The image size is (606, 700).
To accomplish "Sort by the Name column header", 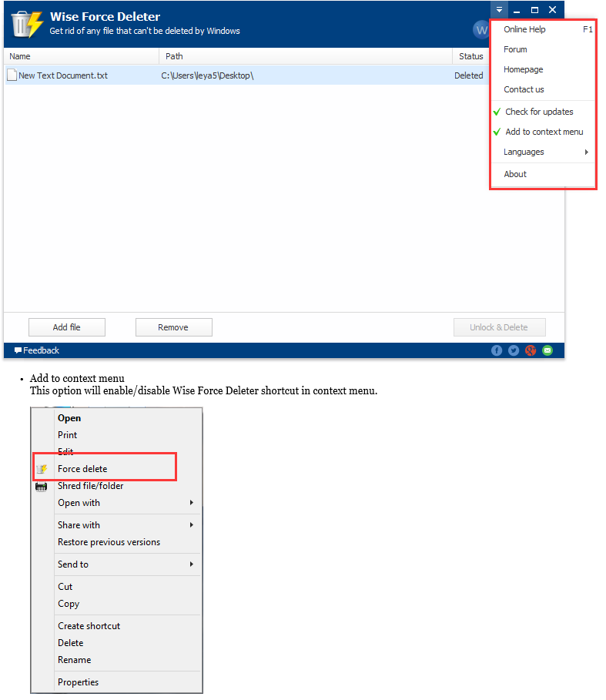I will [x=82, y=56].
